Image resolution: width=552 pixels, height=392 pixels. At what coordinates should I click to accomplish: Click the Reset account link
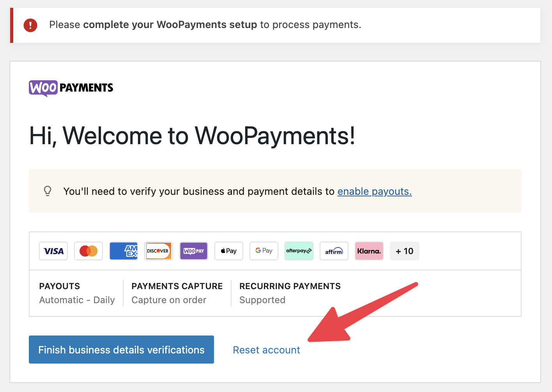[266, 350]
